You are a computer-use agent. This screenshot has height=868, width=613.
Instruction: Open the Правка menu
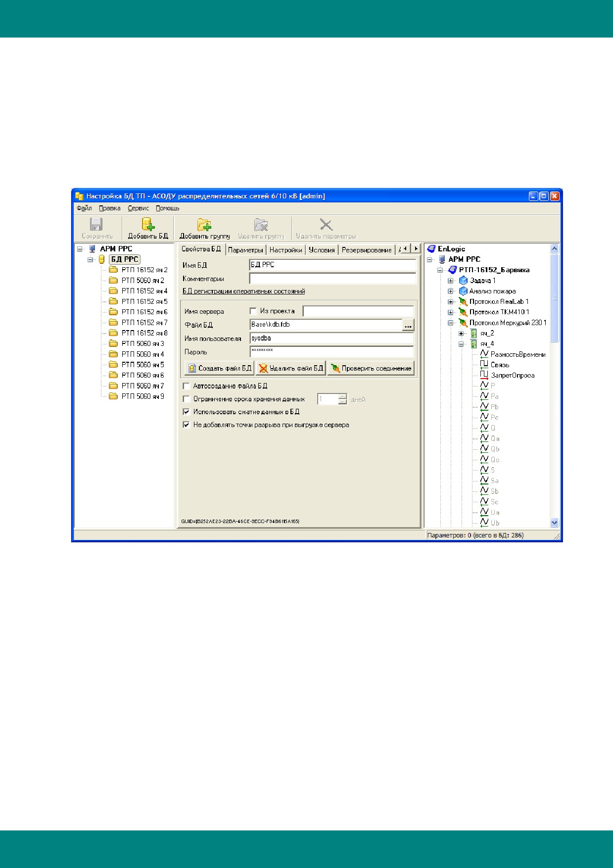click(x=110, y=208)
